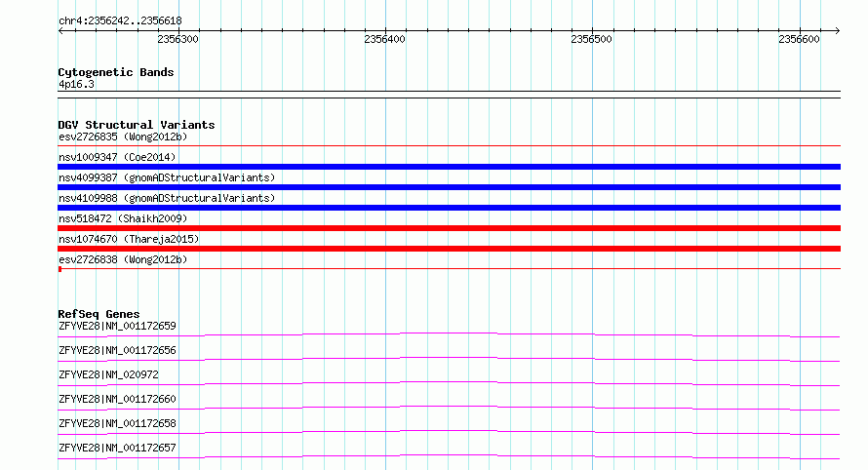Viewport: 868px width, 470px height.
Task: Open transcript ZFYVE28|NM_001172660 label
Action: tap(117, 399)
